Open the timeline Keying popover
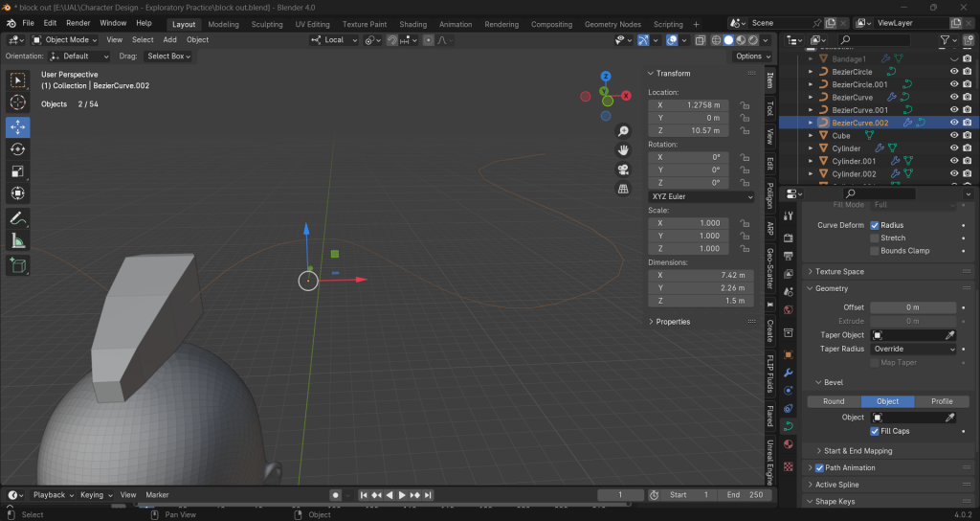The image size is (980, 521). tap(97, 495)
